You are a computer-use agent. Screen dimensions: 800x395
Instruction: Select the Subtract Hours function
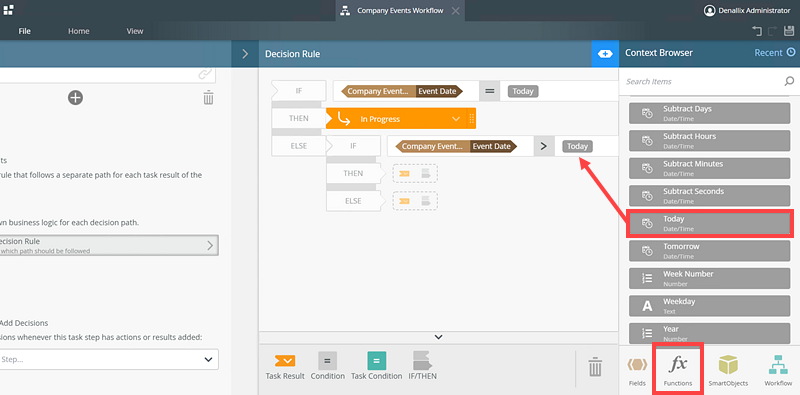pyautogui.click(x=709, y=140)
